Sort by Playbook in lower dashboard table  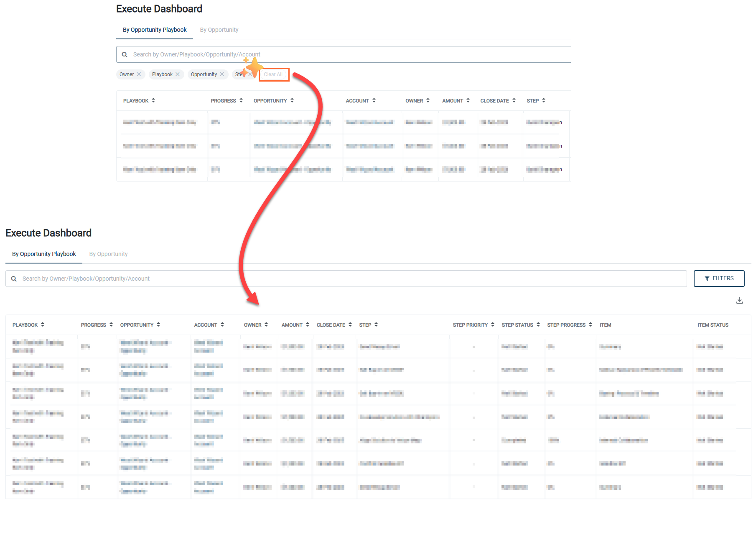[x=43, y=325]
